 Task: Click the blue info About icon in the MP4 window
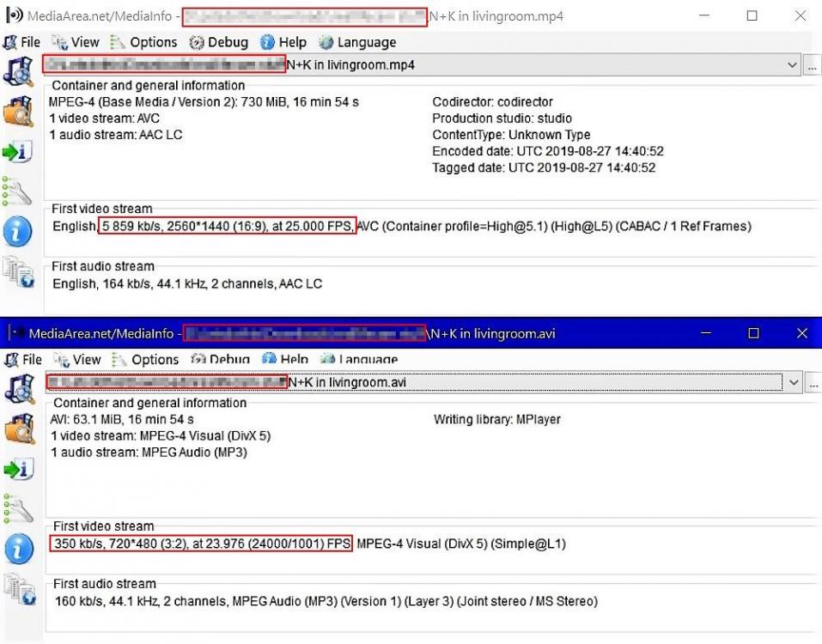click(x=18, y=231)
